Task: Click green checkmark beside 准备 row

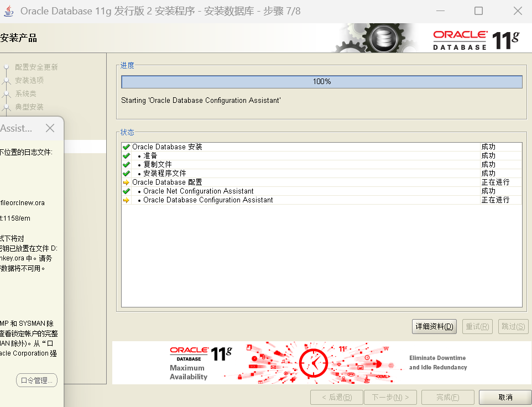Action: click(126, 156)
